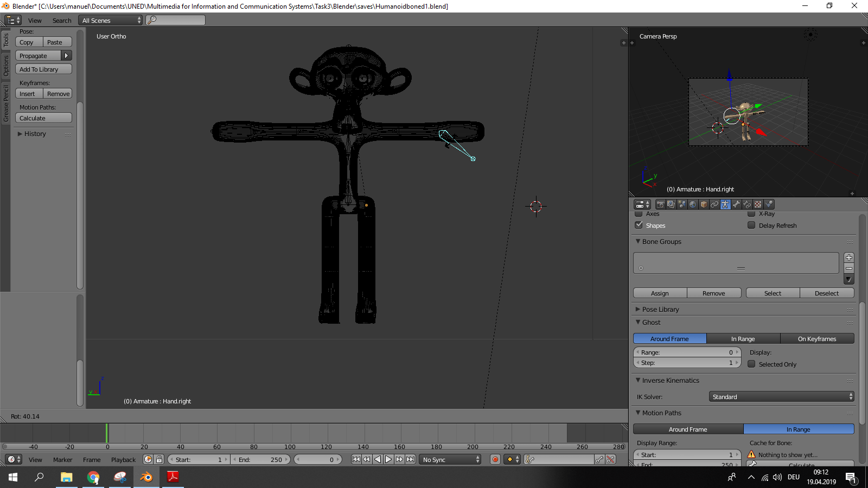
Task: Select the Bone properties icon
Action: tap(736, 204)
